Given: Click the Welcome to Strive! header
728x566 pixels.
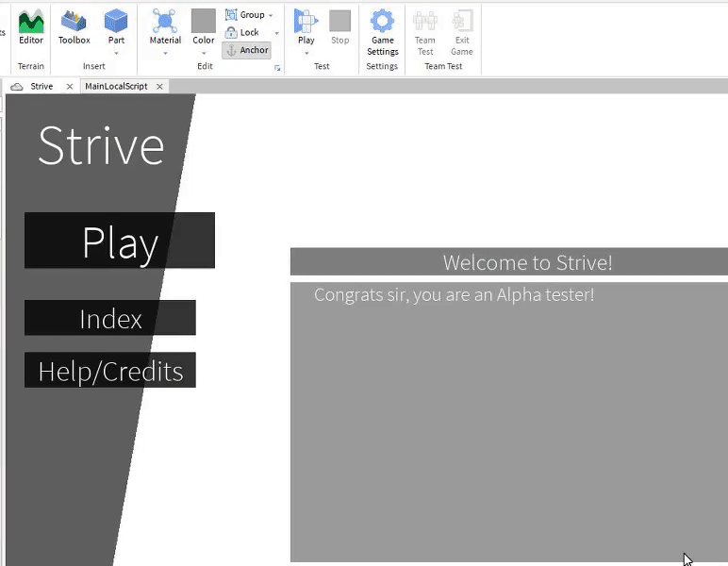Looking at the screenshot, I should point(527,262).
